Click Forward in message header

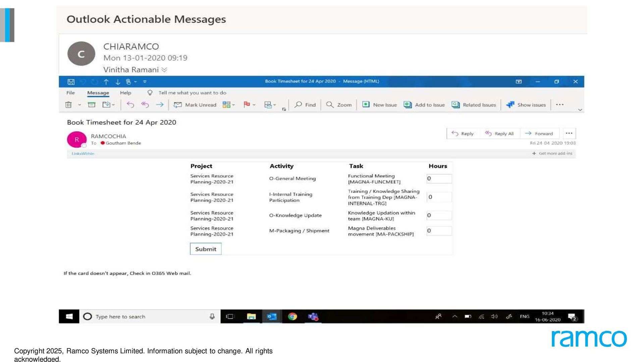(x=539, y=133)
